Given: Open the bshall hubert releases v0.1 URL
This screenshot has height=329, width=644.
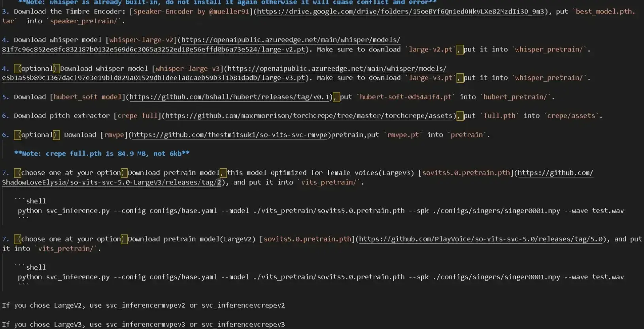Looking at the screenshot, I should coord(229,97).
